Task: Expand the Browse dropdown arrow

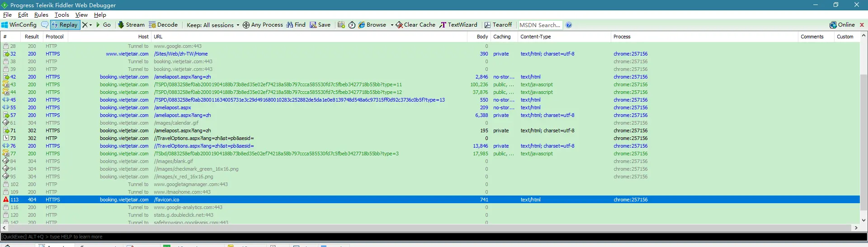Action: [392, 25]
